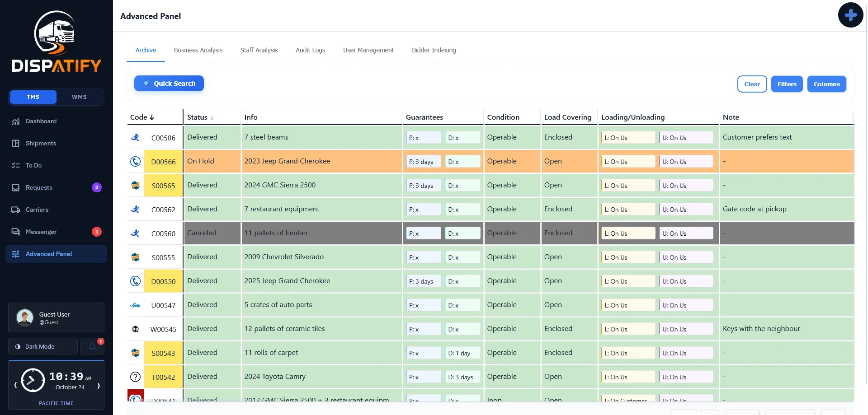Click the question mark icon for T00542
This screenshot has width=868, height=415.
135,377
